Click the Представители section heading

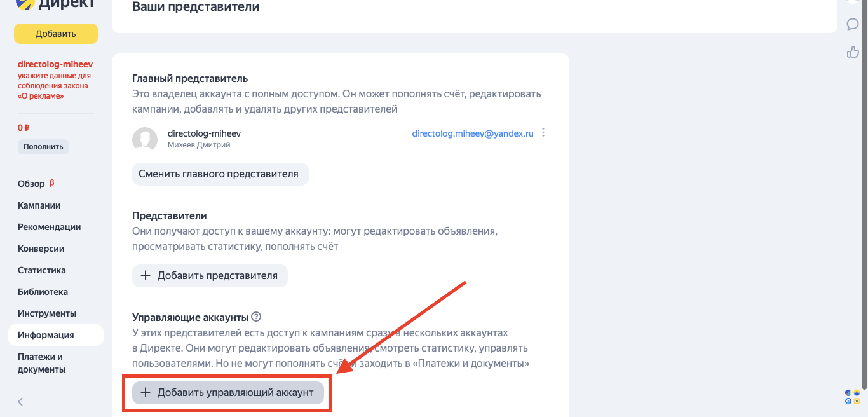(170, 216)
